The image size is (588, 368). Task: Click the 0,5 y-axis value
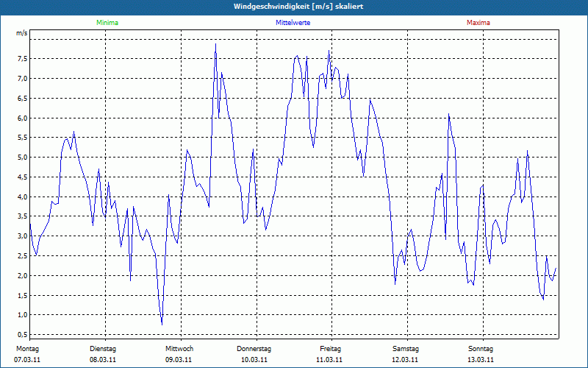22,335
